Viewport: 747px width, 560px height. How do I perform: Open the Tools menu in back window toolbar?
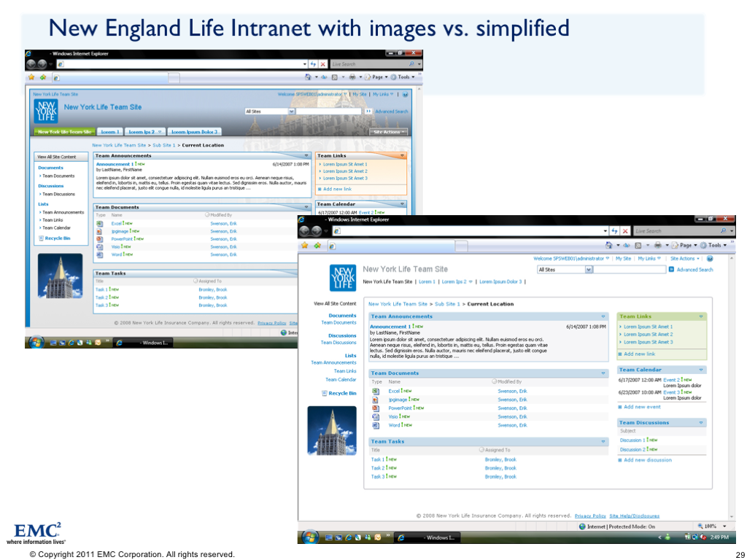point(403,77)
